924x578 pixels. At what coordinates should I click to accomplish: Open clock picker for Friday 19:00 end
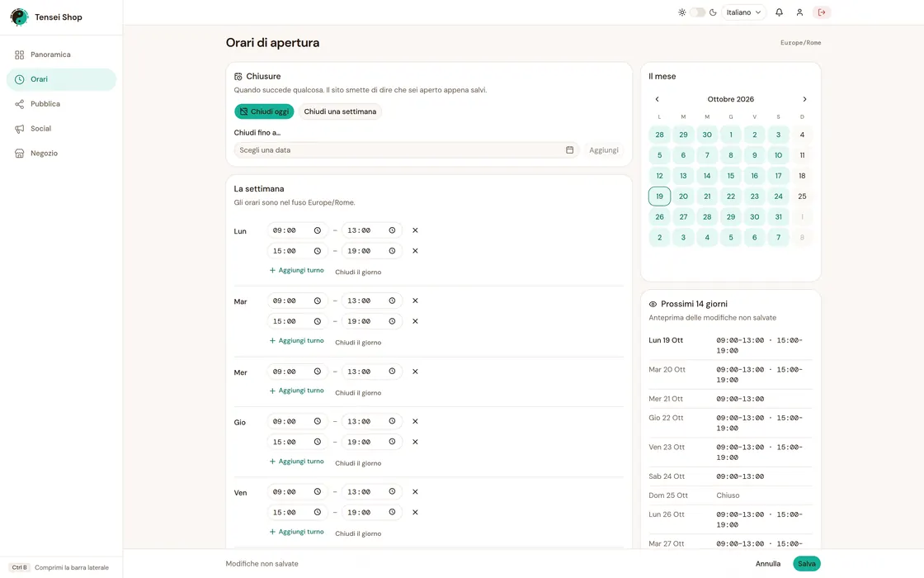click(x=392, y=512)
